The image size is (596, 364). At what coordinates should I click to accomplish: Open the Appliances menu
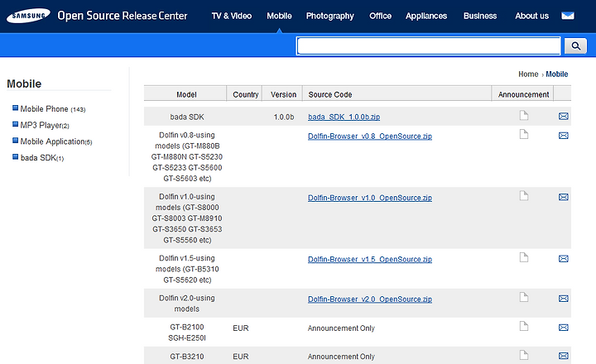(426, 16)
